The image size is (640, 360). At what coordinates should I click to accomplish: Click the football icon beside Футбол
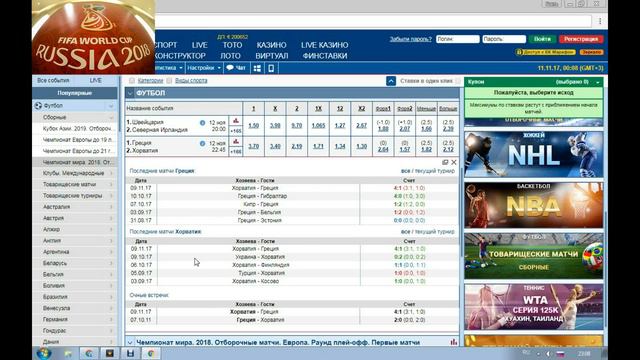coord(38,106)
